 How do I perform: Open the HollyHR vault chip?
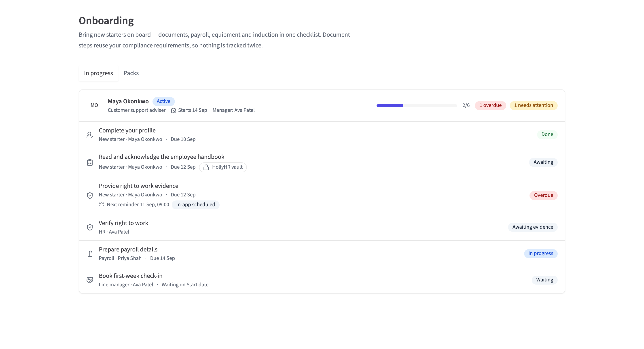pyautogui.click(x=223, y=167)
